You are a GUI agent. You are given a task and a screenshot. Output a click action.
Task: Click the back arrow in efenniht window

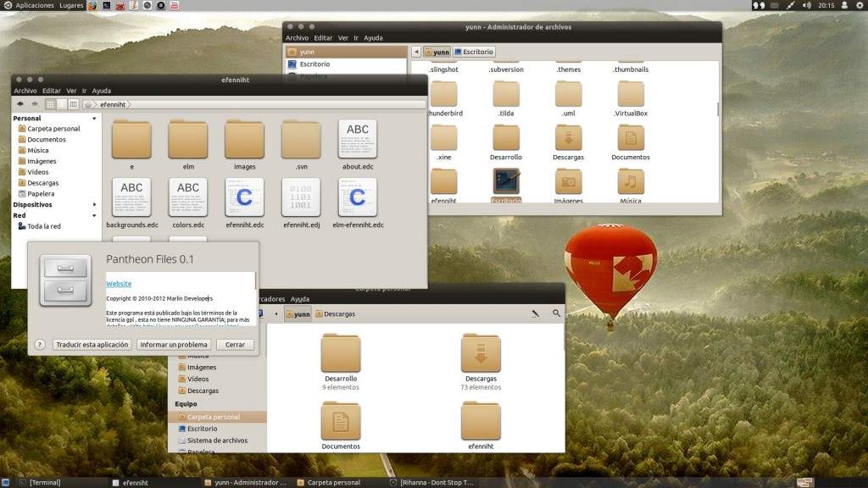pyautogui.click(x=20, y=104)
